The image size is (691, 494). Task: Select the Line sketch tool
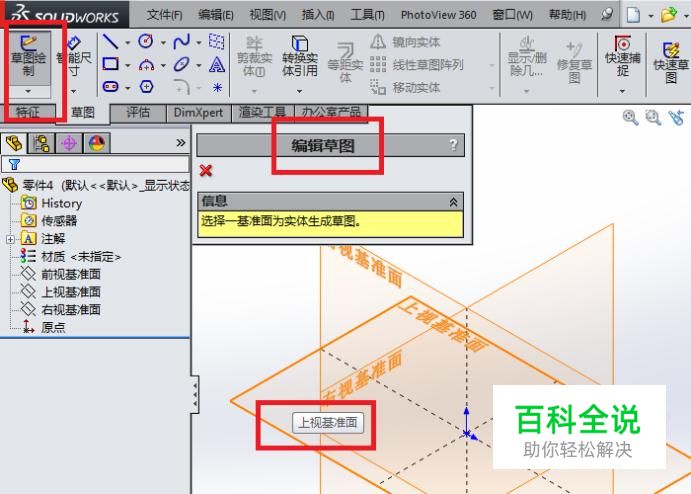110,42
